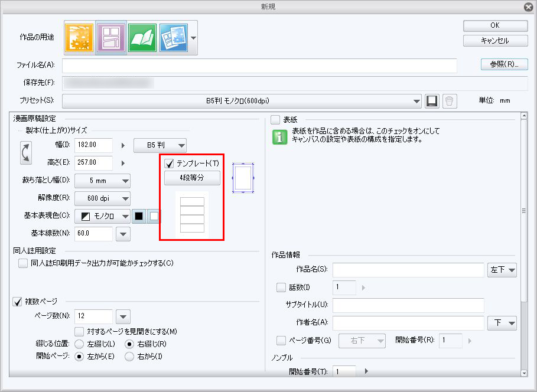Click the save preset icon

click(432, 101)
